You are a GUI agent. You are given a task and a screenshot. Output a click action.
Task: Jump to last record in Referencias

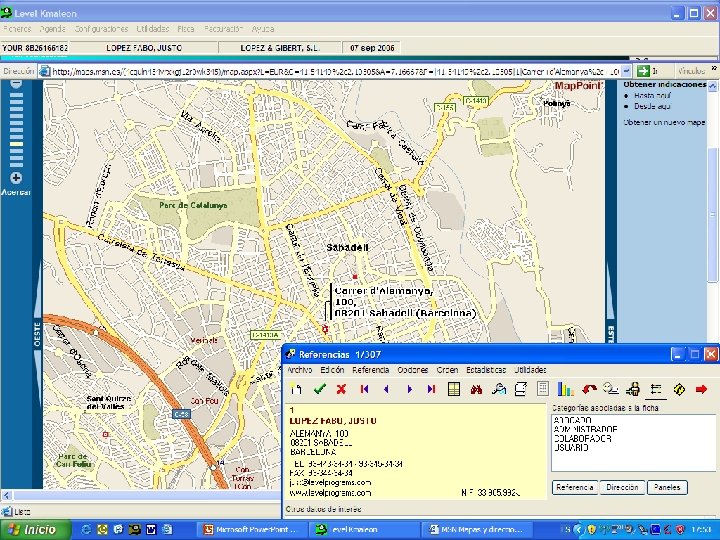431,389
